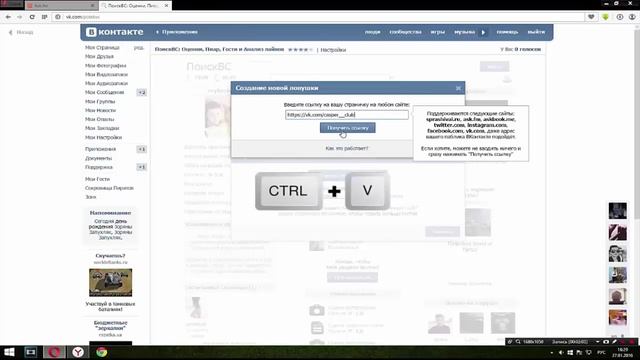Open Приложения in left sidebar

click(100, 149)
